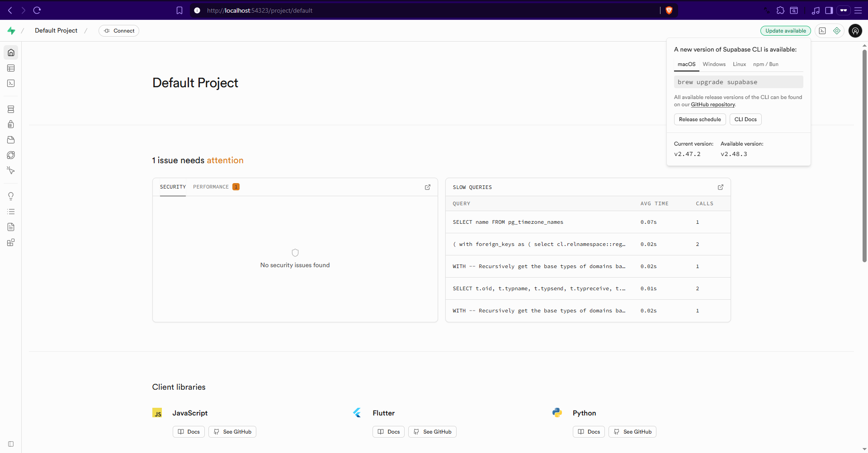Image resolution: width=868 pixels, height=453 pixels.
Task: Open the Advisors lightbulb icon
Action: point(11,196)
